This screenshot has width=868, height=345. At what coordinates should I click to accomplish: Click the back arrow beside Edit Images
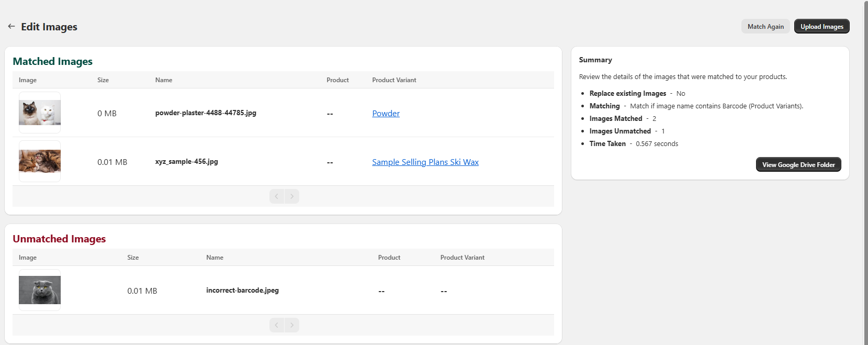pos(12,26)
